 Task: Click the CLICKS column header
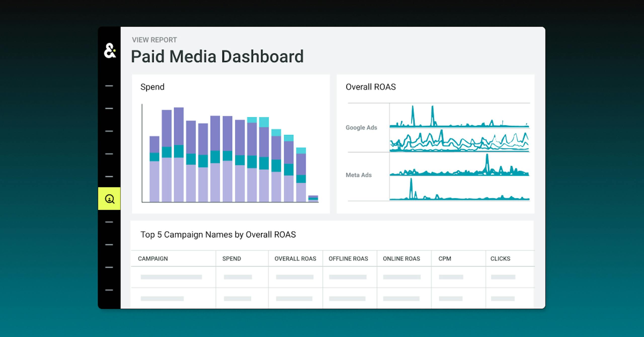pos(500,259)
